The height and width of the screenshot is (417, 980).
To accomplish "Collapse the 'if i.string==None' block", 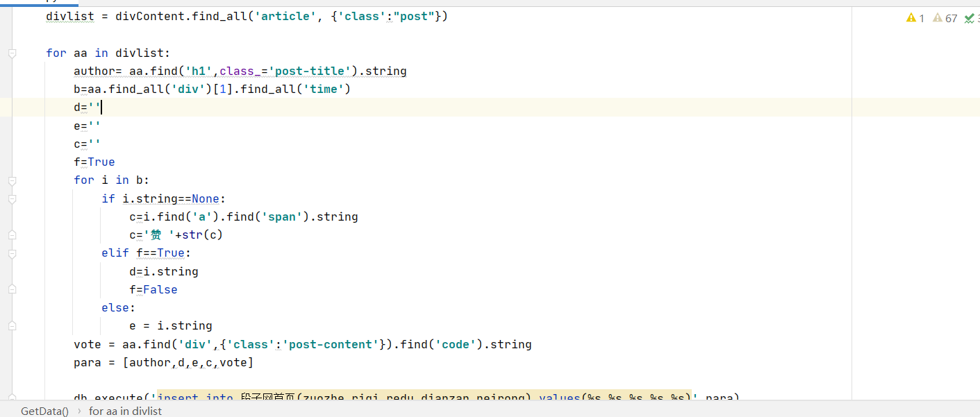I will click(x=12, y=199).
